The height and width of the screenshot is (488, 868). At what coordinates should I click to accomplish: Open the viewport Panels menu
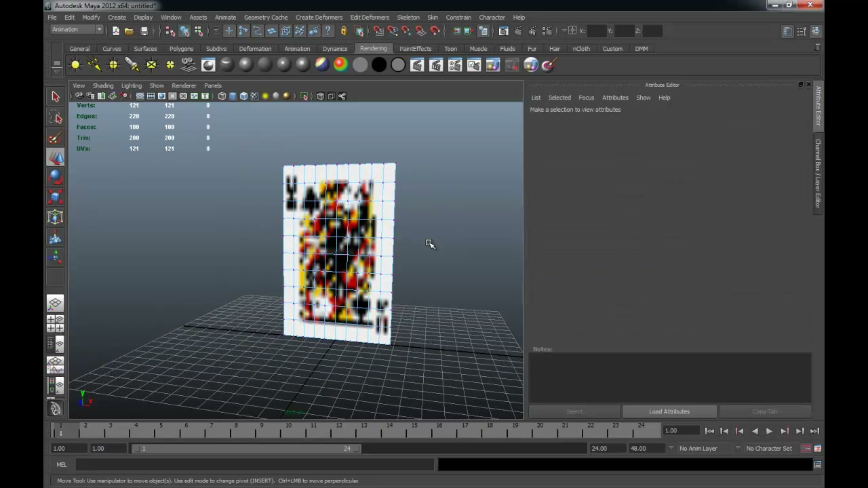point(213,85)
